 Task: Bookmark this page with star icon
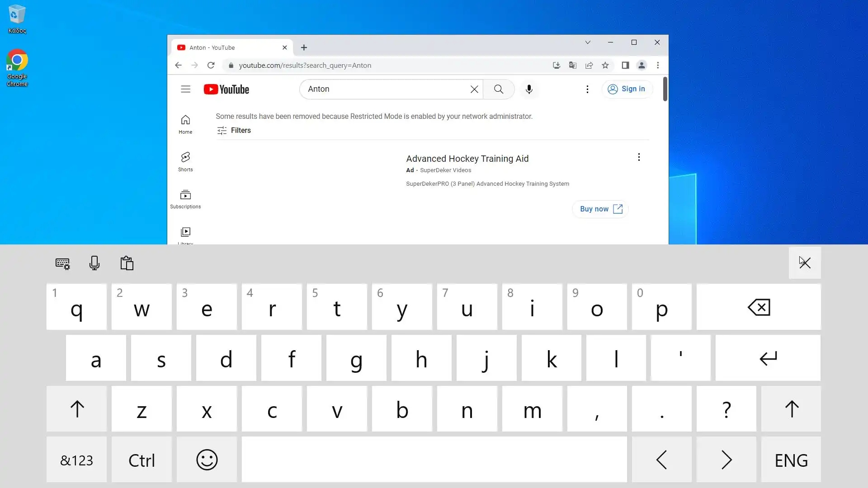605,65
